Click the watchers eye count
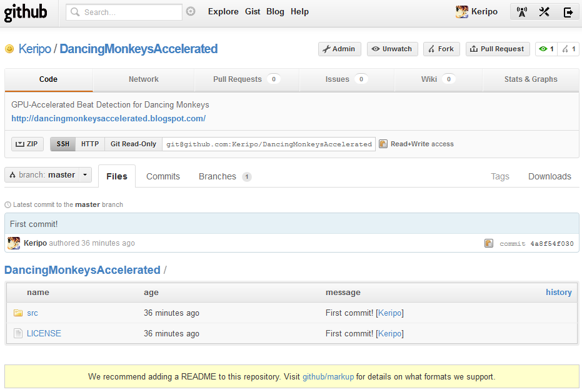The width and height of the screenshot is (582, 392). coord(546,49)
